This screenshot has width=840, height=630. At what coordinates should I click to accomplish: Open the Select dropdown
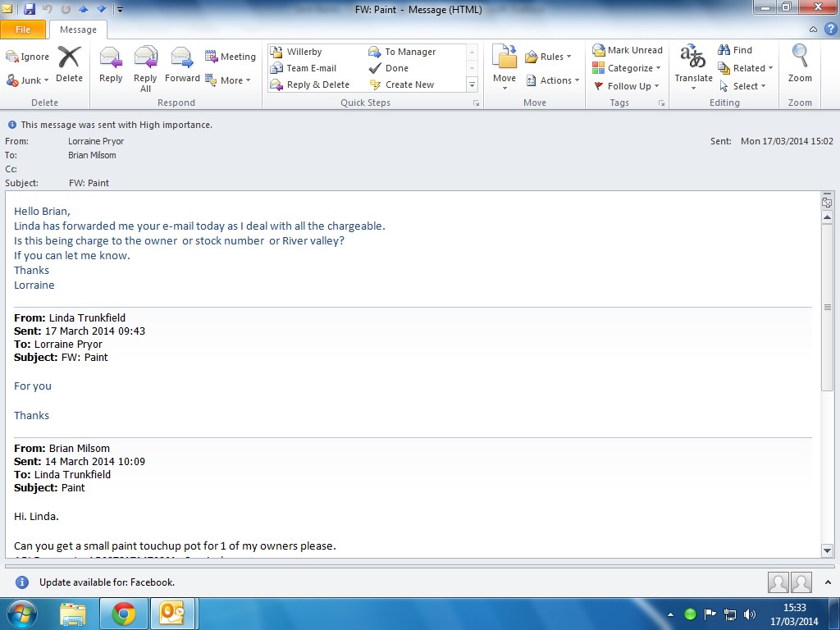click(x=742, y=86)
